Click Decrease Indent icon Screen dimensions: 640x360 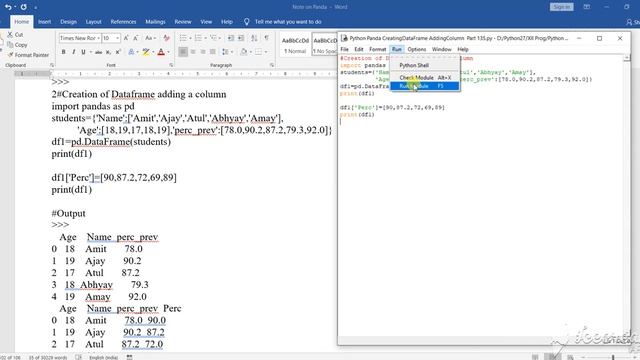231,38
